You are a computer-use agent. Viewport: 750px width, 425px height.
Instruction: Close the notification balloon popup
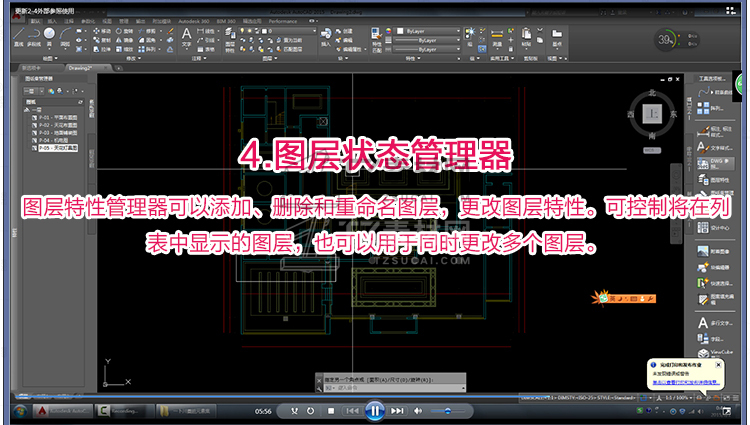click(x=718, y=365)
